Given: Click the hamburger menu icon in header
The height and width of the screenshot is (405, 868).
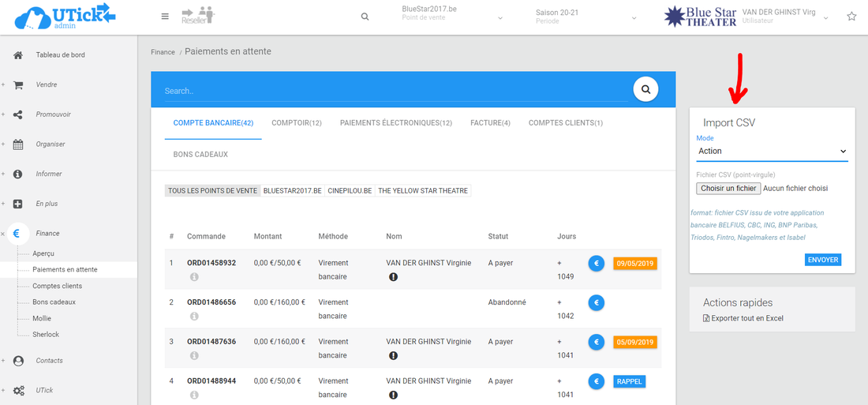Looking at the screenshot, I should 164,17.
